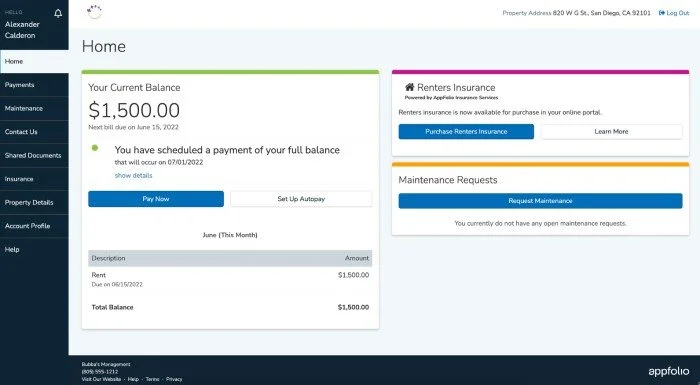This screenshot has width=700, height=385.
Task: Select Contact Us in sidebar
Action: (34, 132)
